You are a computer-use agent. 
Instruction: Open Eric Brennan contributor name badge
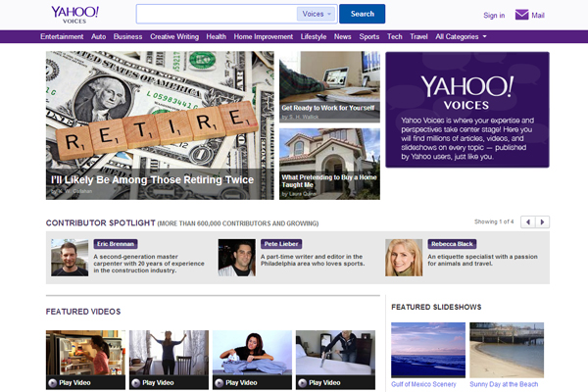(116, 244)
